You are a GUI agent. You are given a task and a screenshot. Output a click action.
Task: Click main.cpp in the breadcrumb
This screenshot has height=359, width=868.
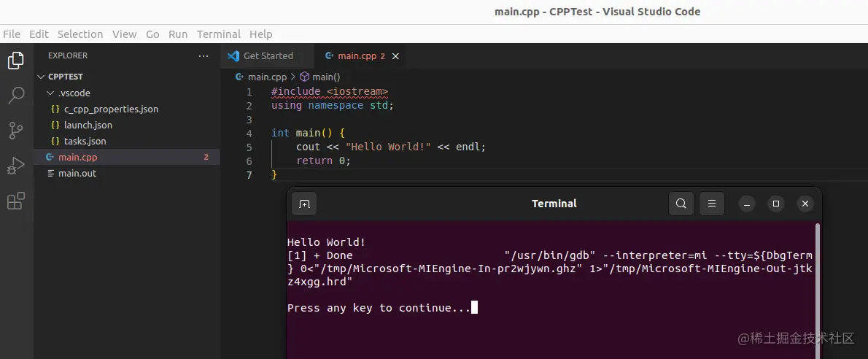pos(268,77)
